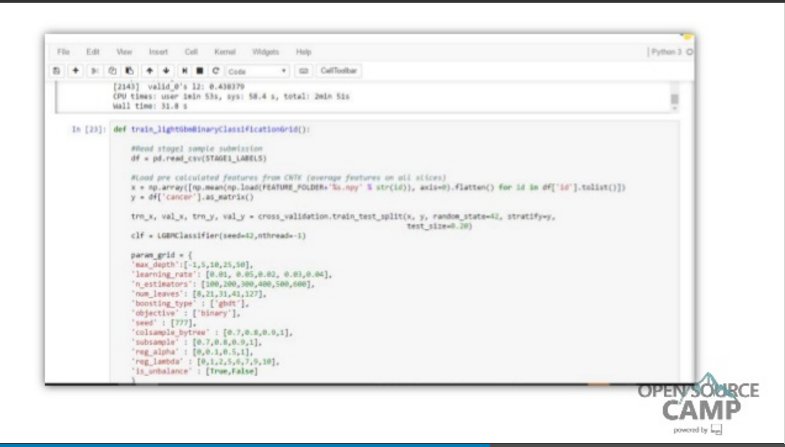
Task: Click the 'num_leaves' parameter line
Action: click(x=199, y=294)
